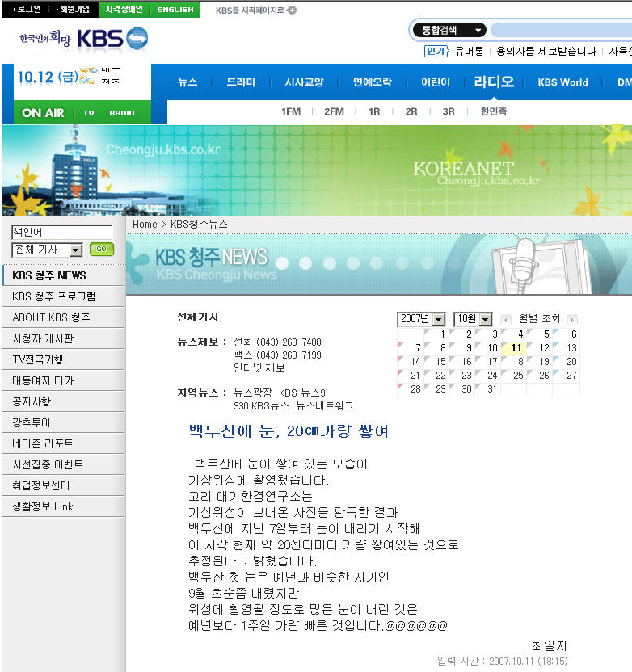The width and height of the screenshot is (632, 672).
Task: Open the KBS World menu item
Action: [x=562, y=82]
